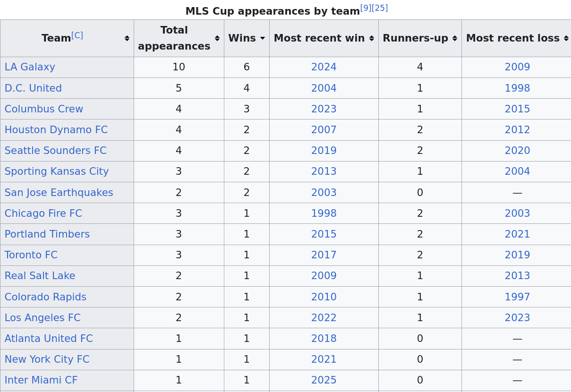Open footnote [C] beside Team header

tap(77, 36)
